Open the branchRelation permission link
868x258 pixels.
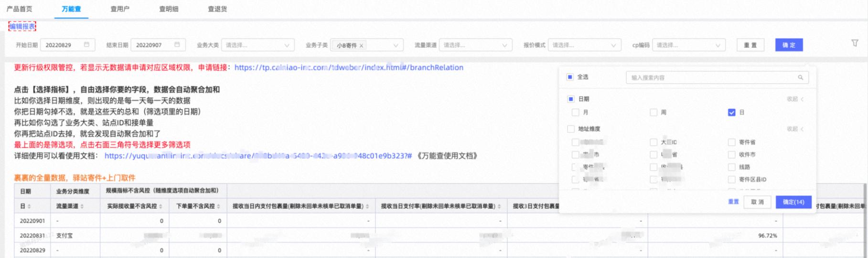tap(349, 67)
